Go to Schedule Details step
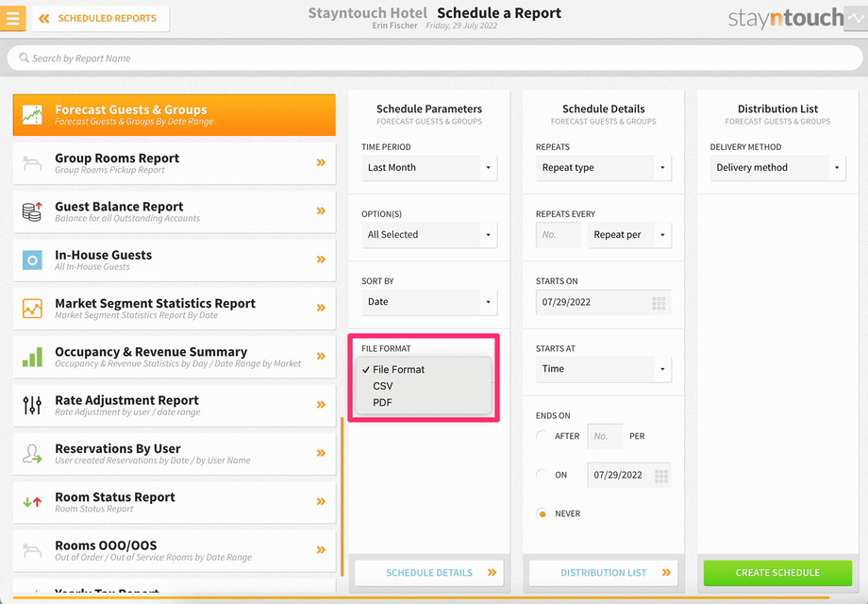Viewport: 868px width, 604px height. 429,573
